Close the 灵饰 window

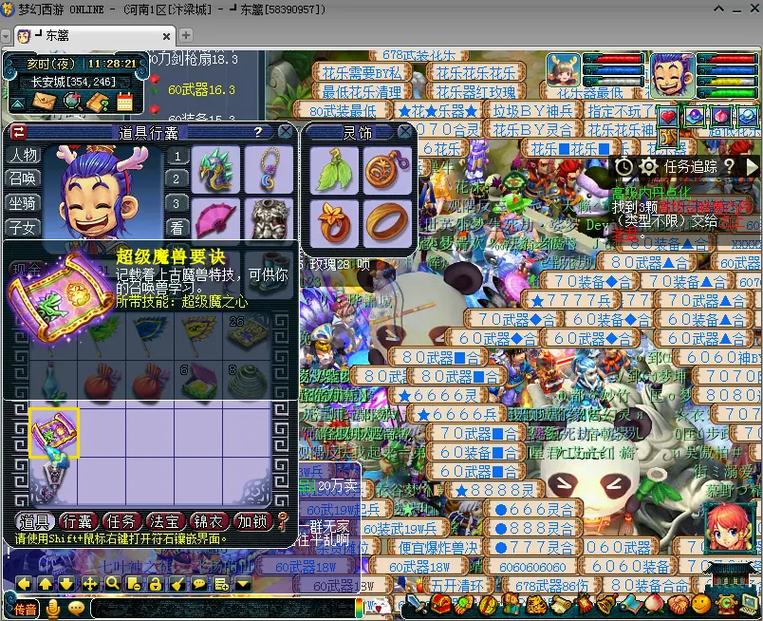(x=405, y=131)
